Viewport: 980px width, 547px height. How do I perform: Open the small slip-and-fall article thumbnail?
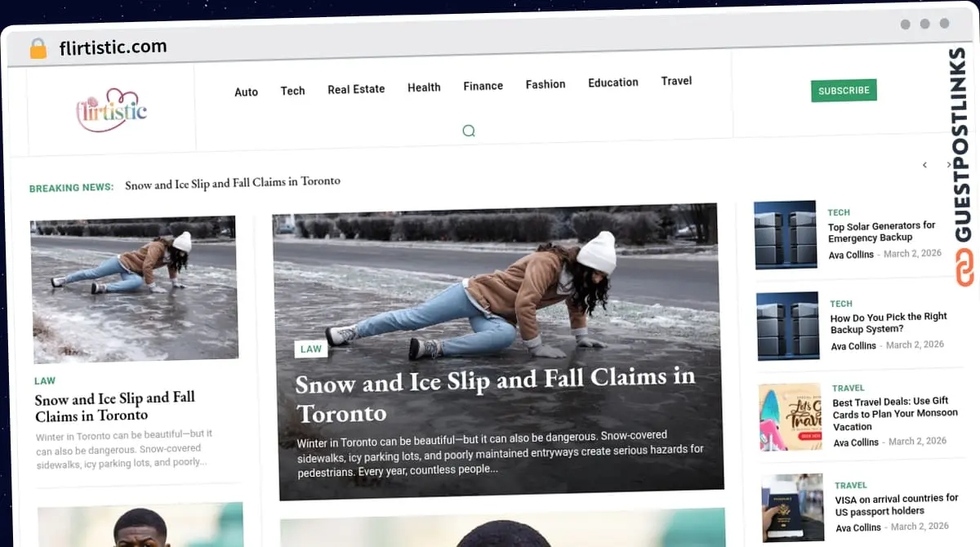[134, 289]
